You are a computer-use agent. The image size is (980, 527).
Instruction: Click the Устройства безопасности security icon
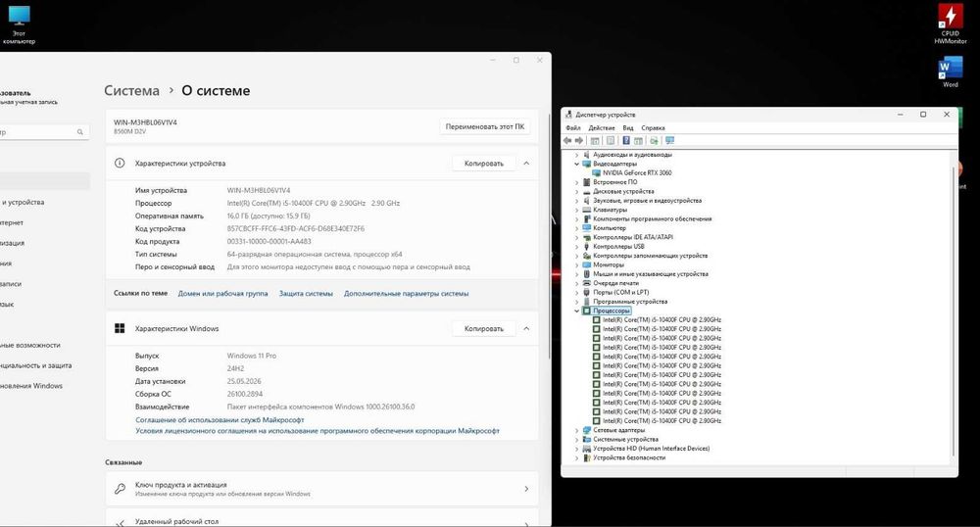point(586,457)
